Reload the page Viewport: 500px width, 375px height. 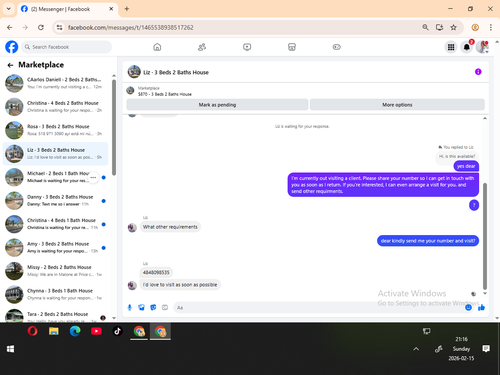point(41,27)
